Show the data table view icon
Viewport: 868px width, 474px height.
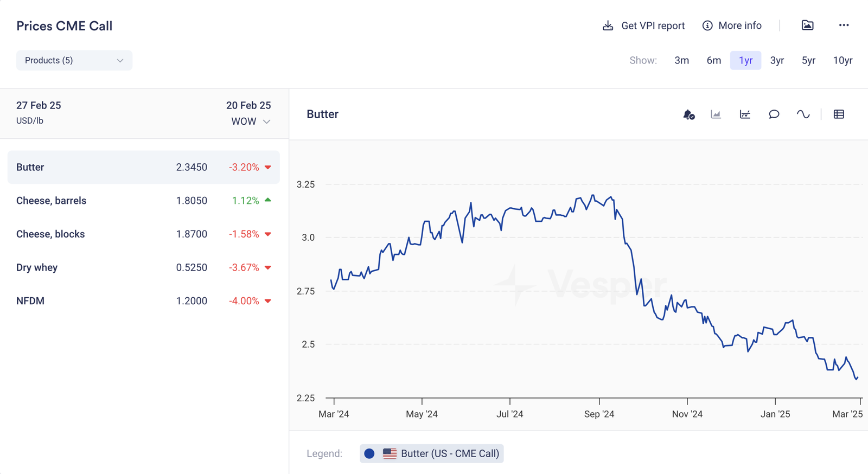[x=839, y=114]
